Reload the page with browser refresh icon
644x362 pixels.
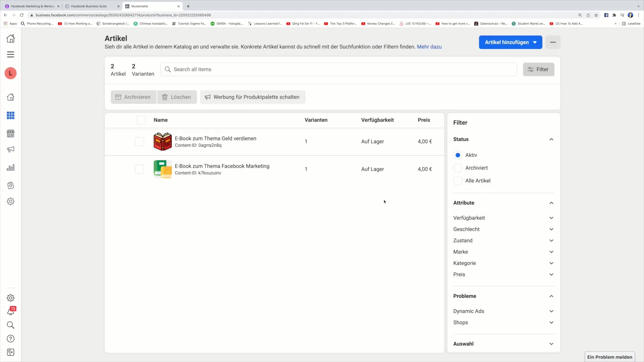22,15
